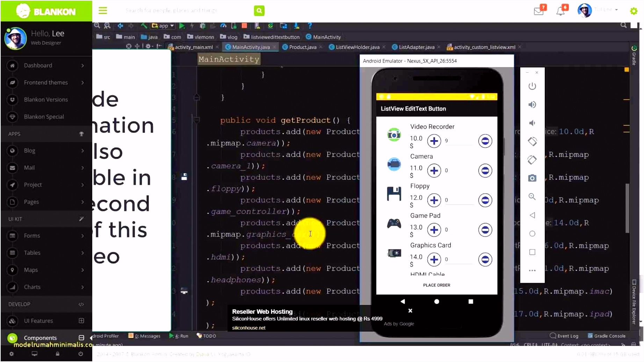Image resolution: width=644 pixels, height=362 pixels.
Task: Click the emulator home circle in side panel
Action: (532, 234)
